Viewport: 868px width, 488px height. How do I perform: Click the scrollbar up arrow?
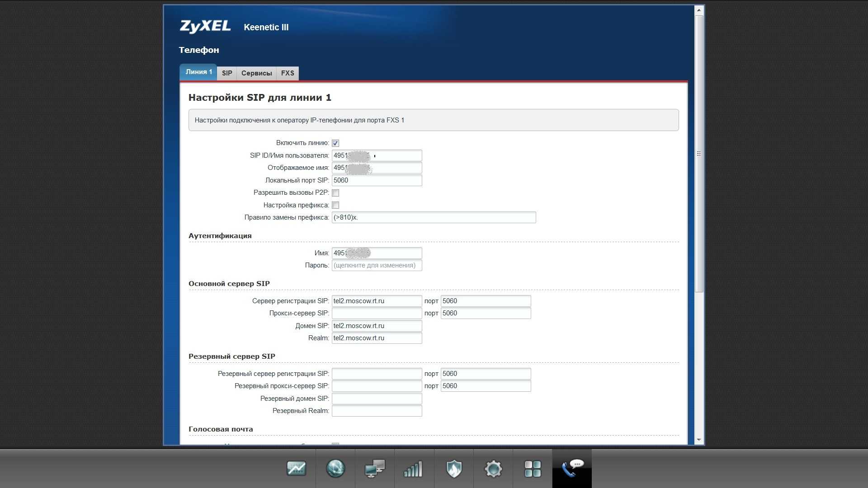(x=699, y=10)
